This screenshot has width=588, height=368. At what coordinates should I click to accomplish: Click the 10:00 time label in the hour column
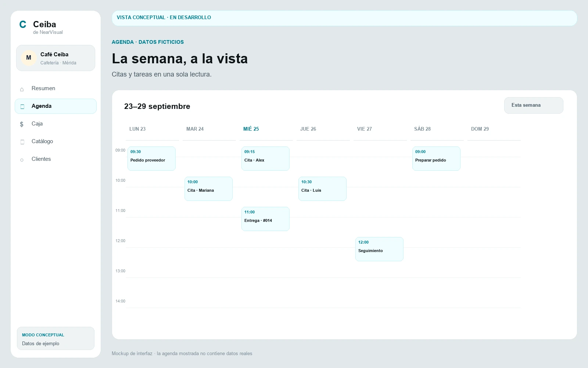click(x=120, y=180)
